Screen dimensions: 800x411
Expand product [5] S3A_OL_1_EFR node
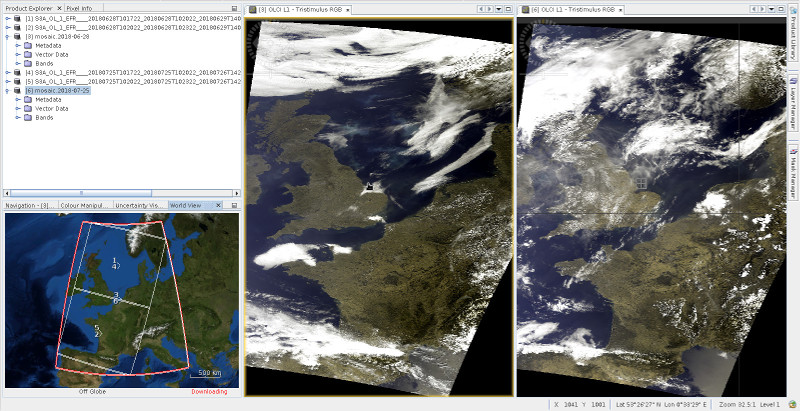point(8,82)
